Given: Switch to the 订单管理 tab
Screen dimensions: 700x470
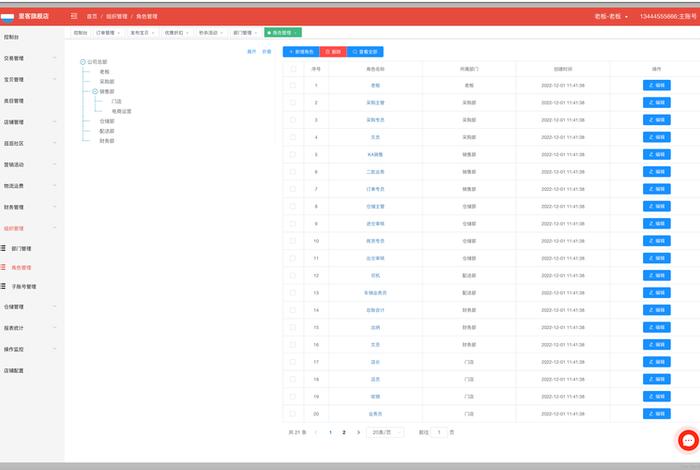Looking at the screenshot, I should pyautogui.click(x=107, y=33).
